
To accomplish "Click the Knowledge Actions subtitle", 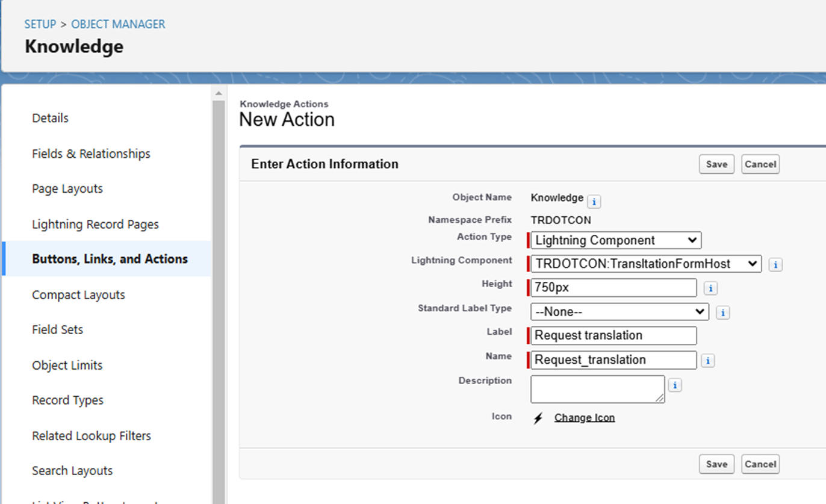I will pyautogui.click(x=284, y=104).
